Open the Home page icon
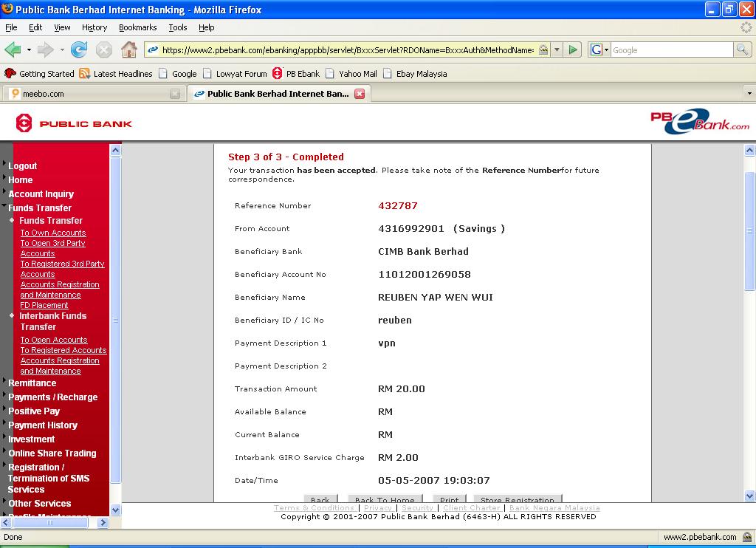Screen dimensions: 756x548 pyautogui.click(x=128, y=49)
